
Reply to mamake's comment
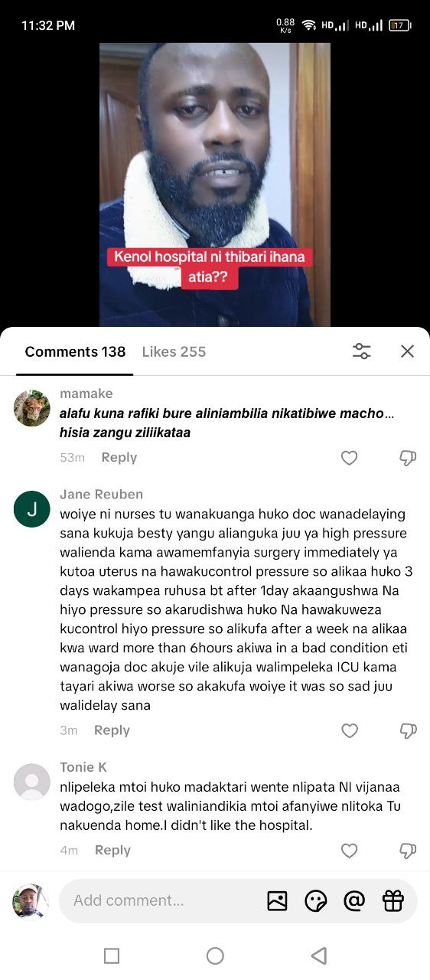point(119,457)
